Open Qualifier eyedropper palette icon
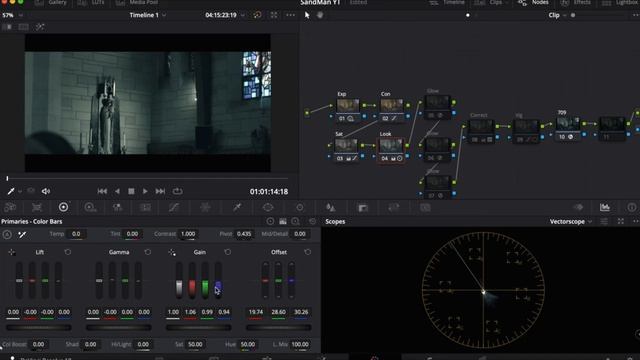640x360 pixels. pos(237,207)
